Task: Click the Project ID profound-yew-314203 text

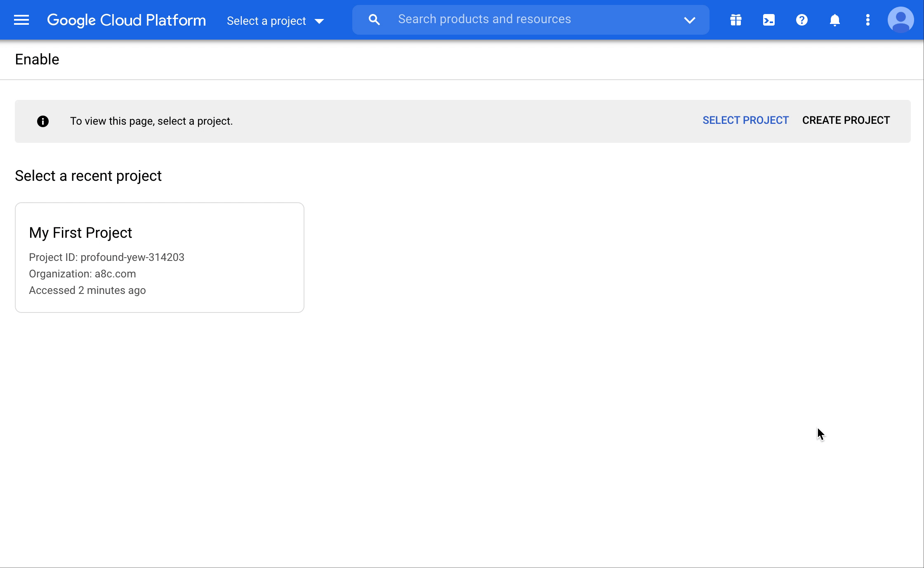Action: (x=106, y=257)
